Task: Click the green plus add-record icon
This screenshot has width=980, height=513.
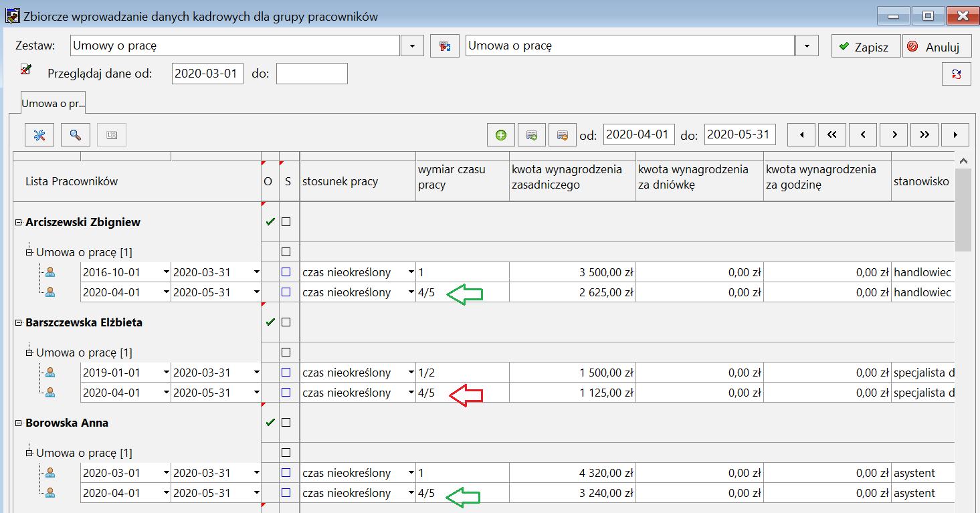Action: pos(501,135)
